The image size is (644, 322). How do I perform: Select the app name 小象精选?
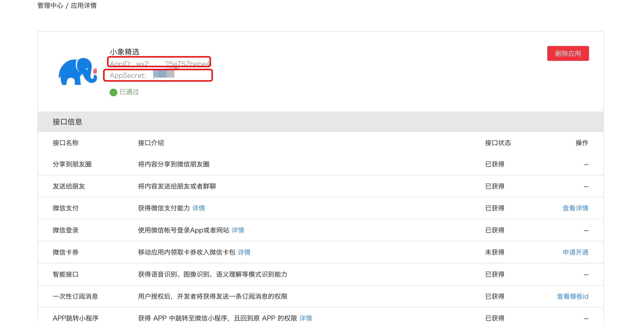[x=125, y=52]
